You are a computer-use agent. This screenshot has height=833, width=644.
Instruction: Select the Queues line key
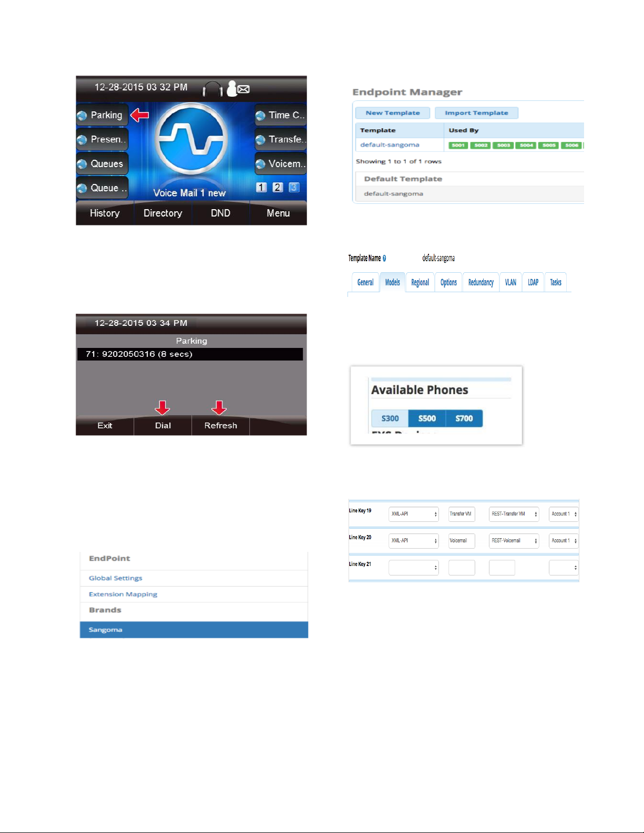coord(102,163)
